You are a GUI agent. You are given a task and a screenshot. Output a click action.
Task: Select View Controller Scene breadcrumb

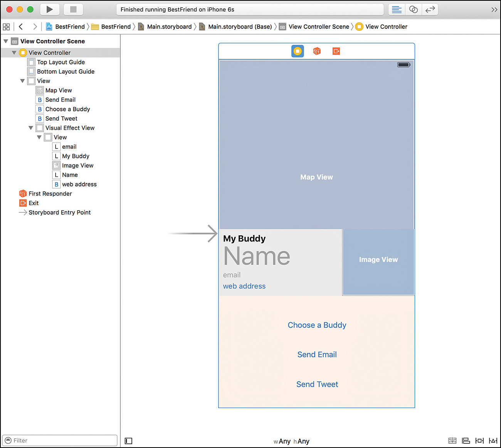[x=314, y=27]
